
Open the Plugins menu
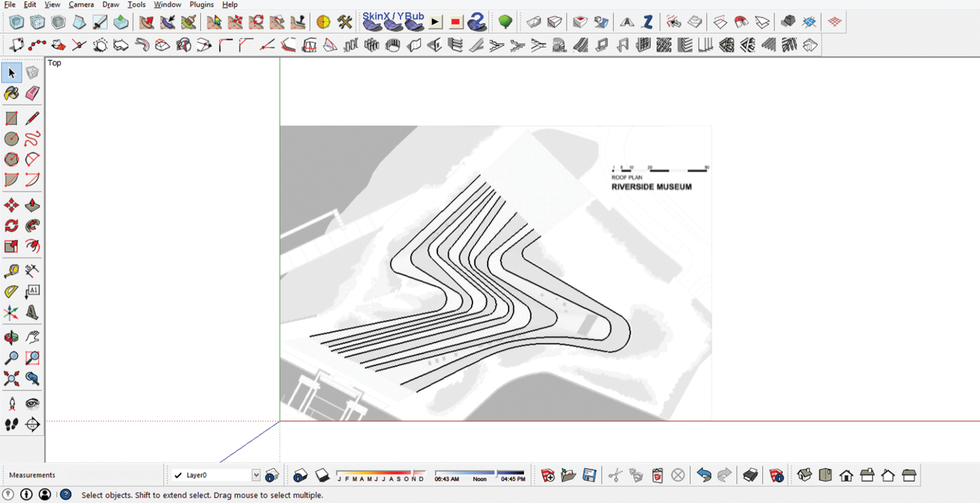click(x=201, y=5)
